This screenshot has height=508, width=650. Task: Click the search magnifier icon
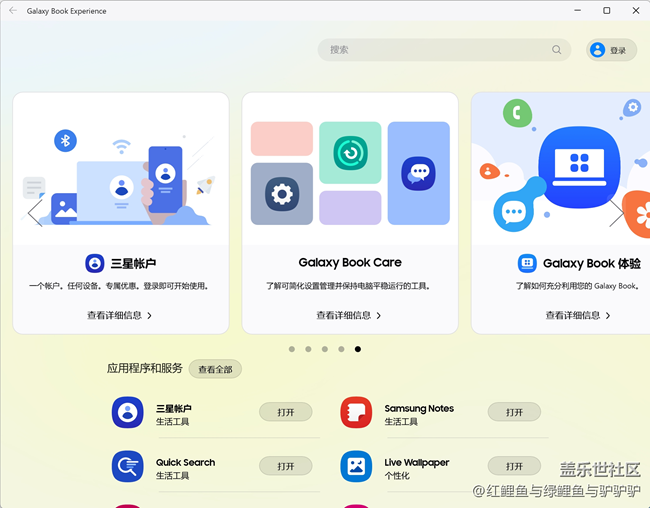pos(556,50)
